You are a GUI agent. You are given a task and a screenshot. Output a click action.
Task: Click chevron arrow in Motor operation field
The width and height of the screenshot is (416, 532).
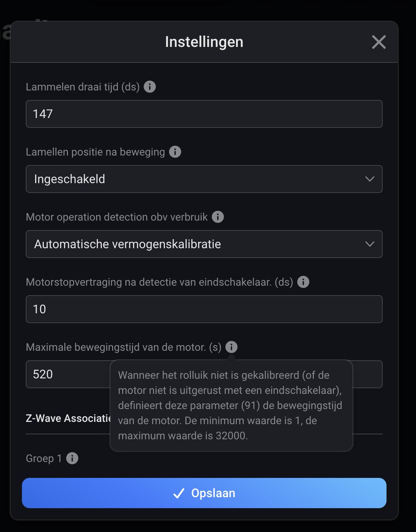[x=369, y=244]
